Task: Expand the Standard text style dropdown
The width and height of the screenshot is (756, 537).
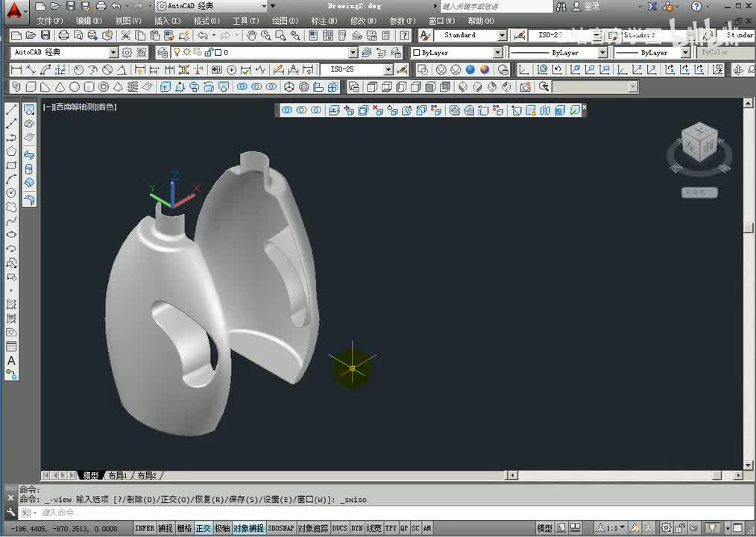Action: [x=502, y=35]
